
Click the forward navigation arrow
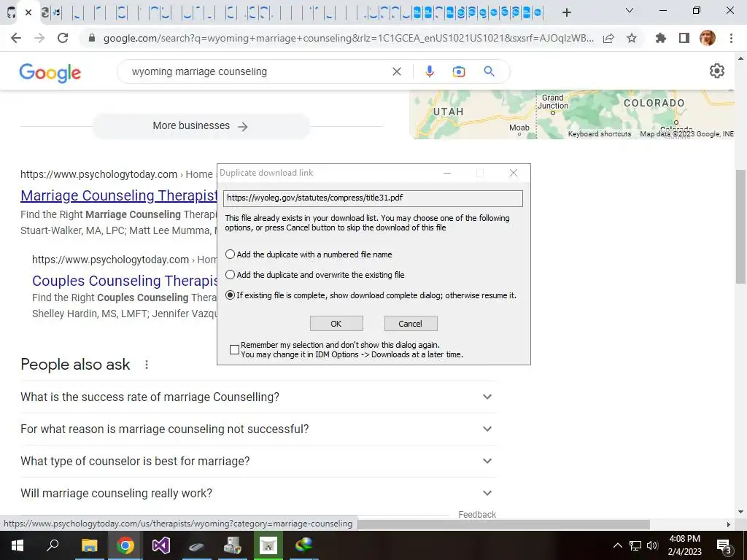39,38
